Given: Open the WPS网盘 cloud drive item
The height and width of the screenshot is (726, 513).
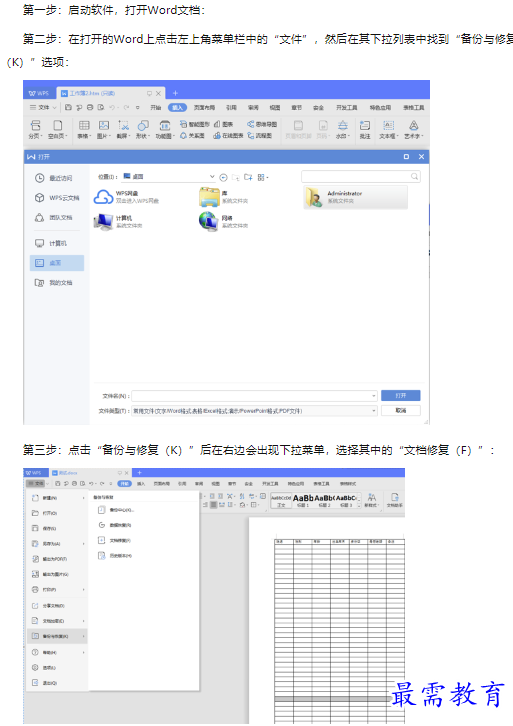Looking at the screenshot, I should [126, 197].
